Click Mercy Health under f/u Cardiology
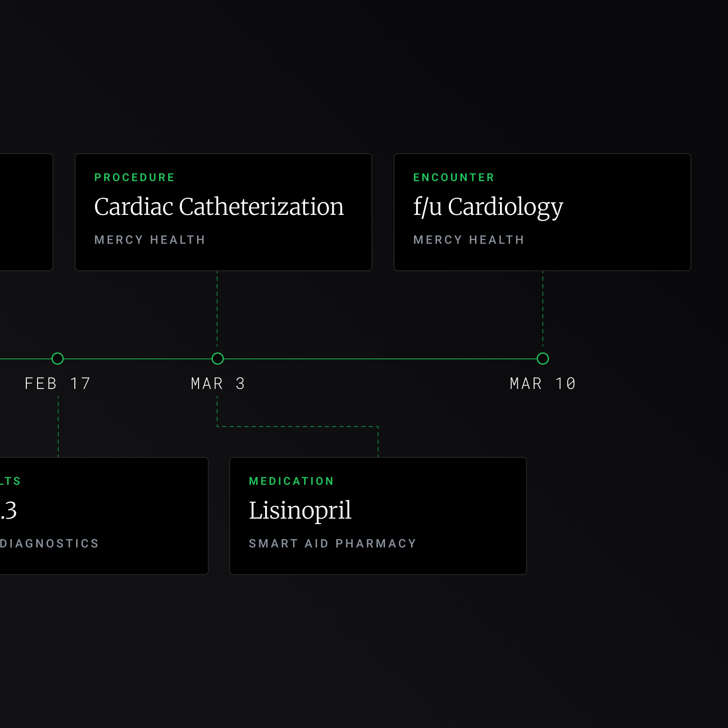 click(x=469, y=239)
